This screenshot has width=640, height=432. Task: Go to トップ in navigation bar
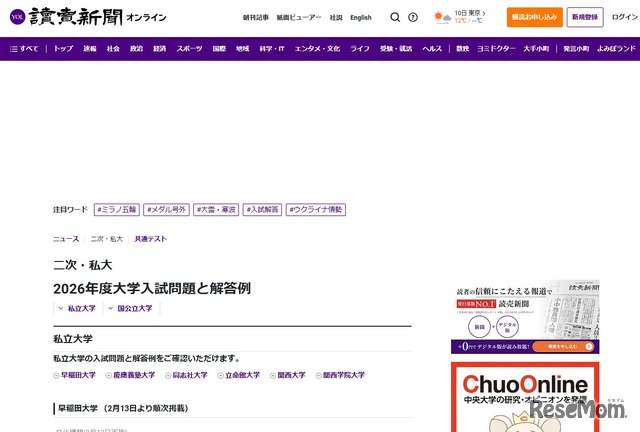coord(63,49)
